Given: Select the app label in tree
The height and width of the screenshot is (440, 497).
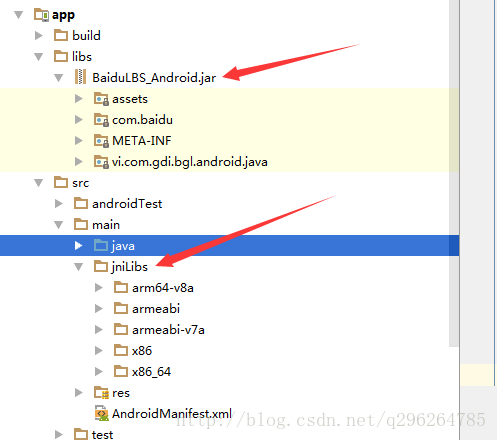Looking at the screenshot, I should [x=63, y=15].
